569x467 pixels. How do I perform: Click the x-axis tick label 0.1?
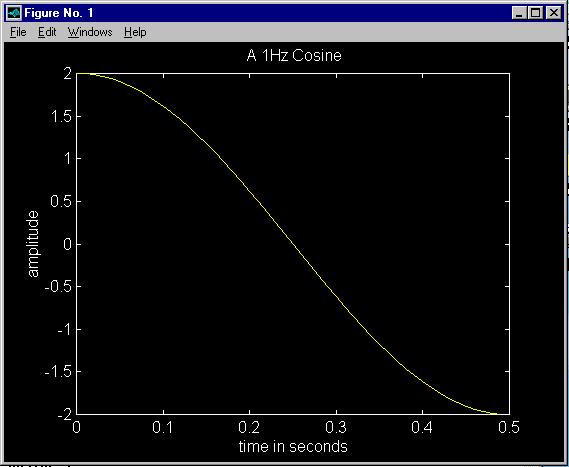pyautogui.click(x=164, y=427)
